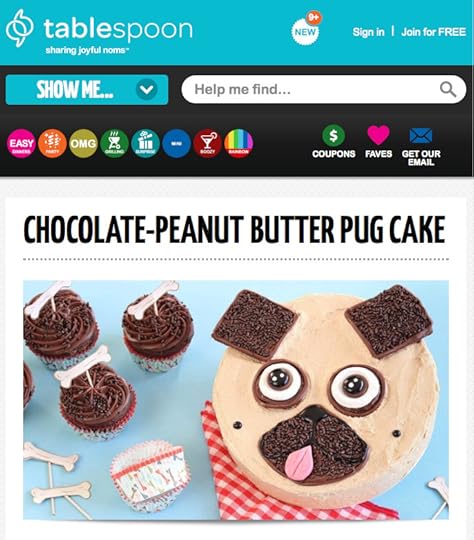Open the olive OMG category icon
This screenshot has height=540, width=474.
point(83,143)
